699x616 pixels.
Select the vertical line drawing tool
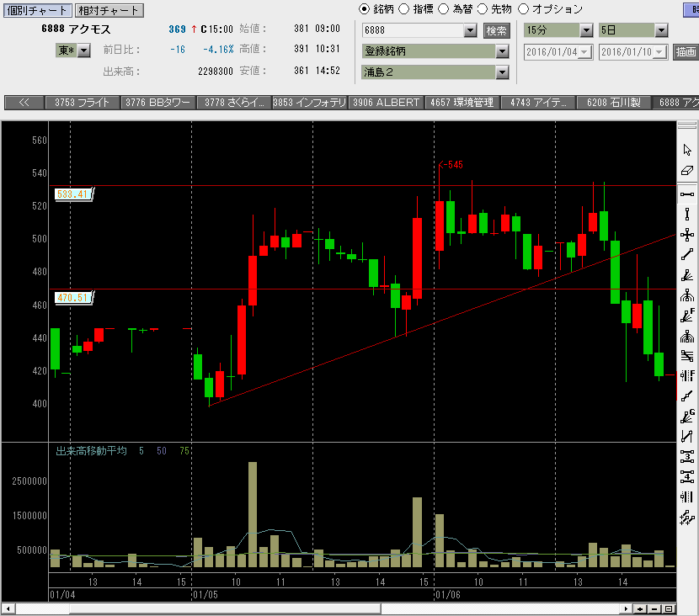687,215
